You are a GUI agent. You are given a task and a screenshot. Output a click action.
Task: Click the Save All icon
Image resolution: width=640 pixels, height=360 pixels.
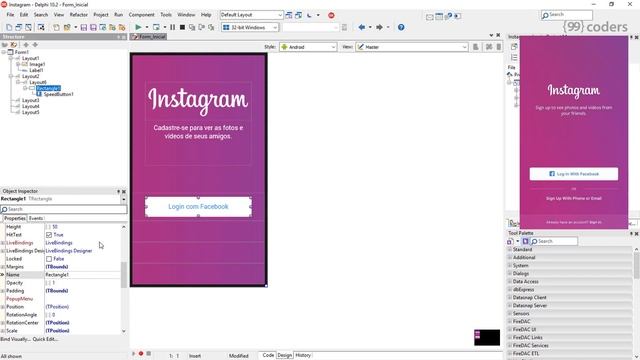point(93,27)
